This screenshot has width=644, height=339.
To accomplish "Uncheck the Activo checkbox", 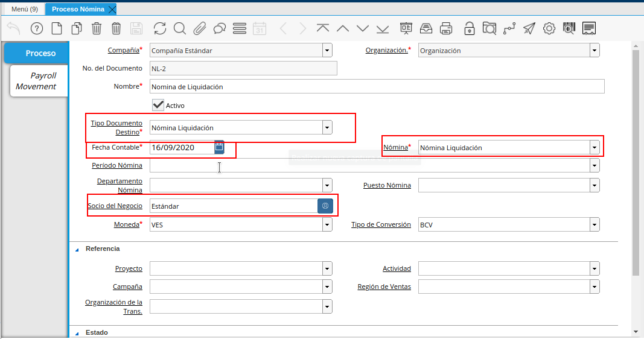I will [158, 105].
